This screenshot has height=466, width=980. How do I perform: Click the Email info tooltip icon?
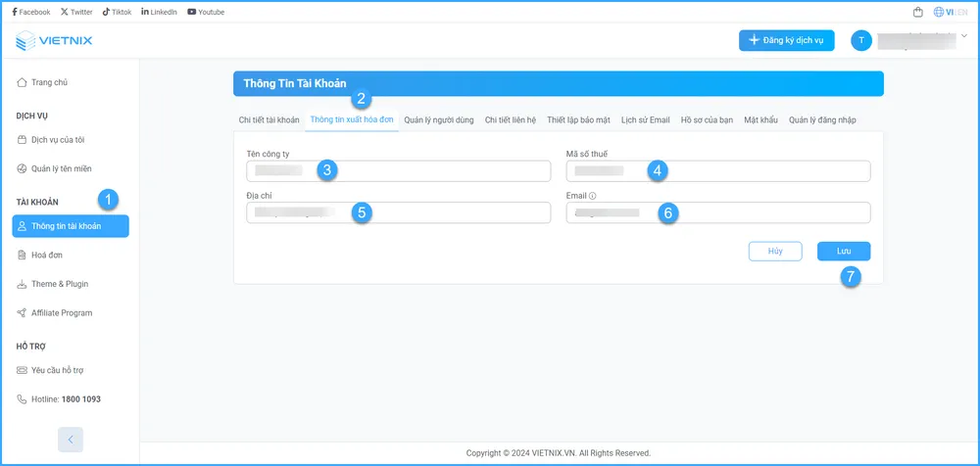(593, 196)
